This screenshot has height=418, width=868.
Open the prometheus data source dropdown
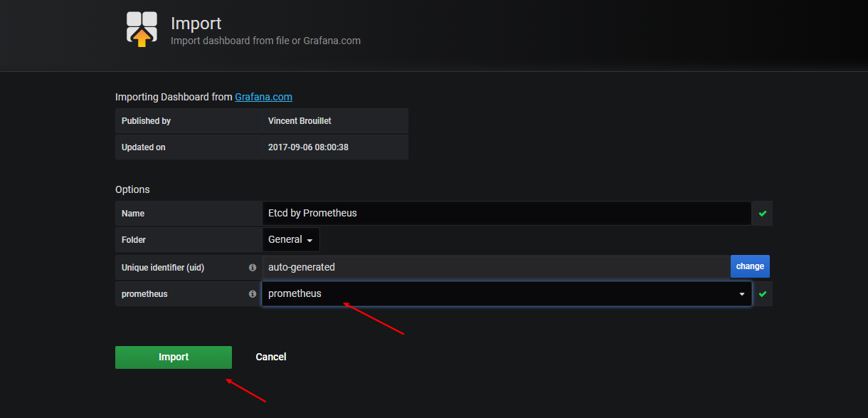(507, 293)
